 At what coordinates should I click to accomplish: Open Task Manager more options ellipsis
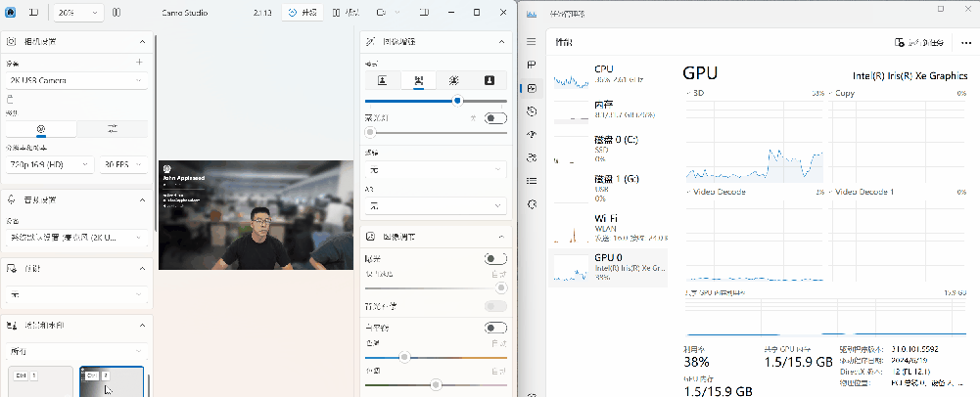[x=966, y=42]
